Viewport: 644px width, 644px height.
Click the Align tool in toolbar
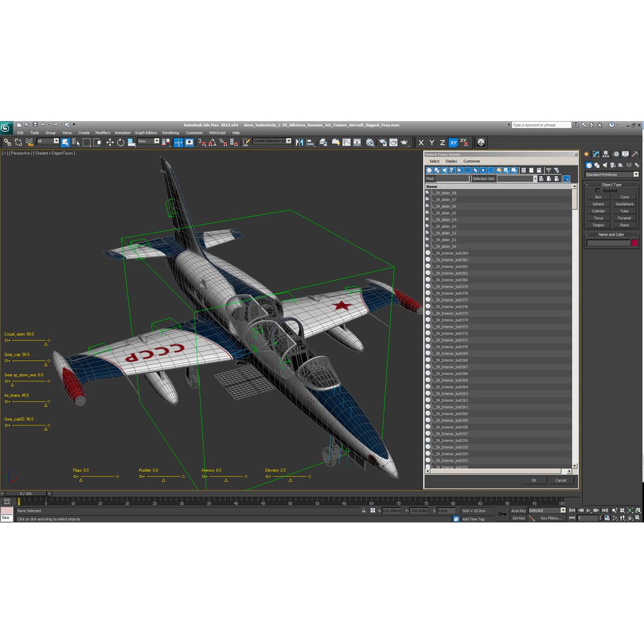point(311,143)
